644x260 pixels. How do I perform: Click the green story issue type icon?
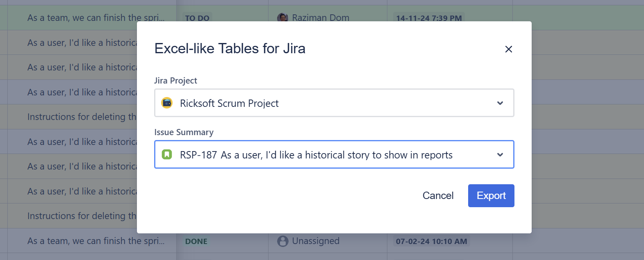click(167, 154)
